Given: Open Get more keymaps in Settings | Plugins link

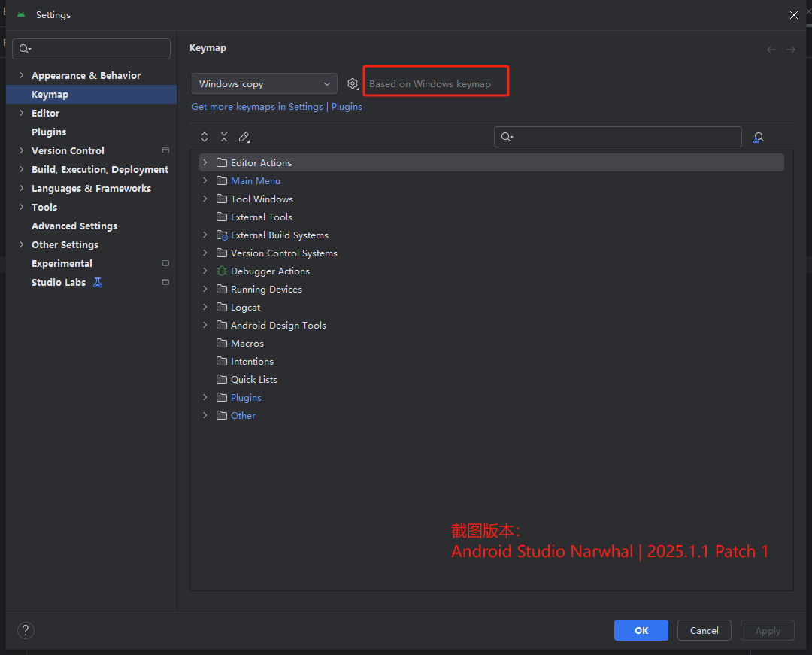Looking at the screenshot, I should point(277,107).
